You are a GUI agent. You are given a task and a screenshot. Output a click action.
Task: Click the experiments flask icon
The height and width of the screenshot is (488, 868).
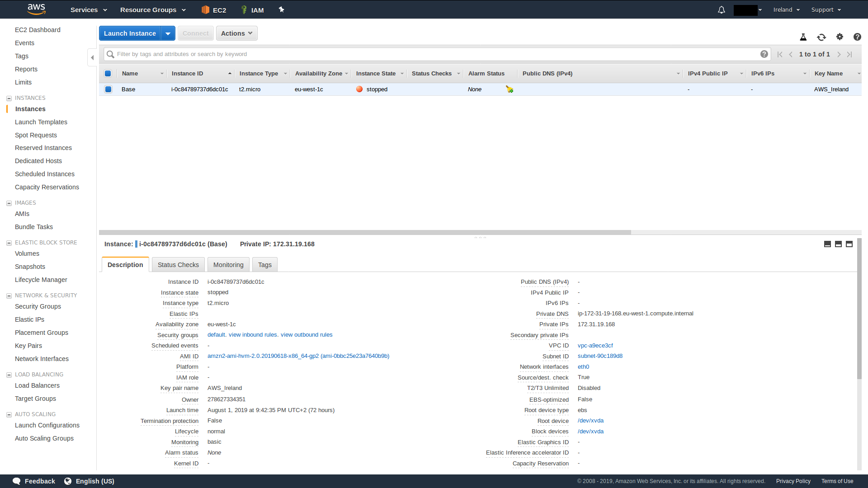point(803,37)
